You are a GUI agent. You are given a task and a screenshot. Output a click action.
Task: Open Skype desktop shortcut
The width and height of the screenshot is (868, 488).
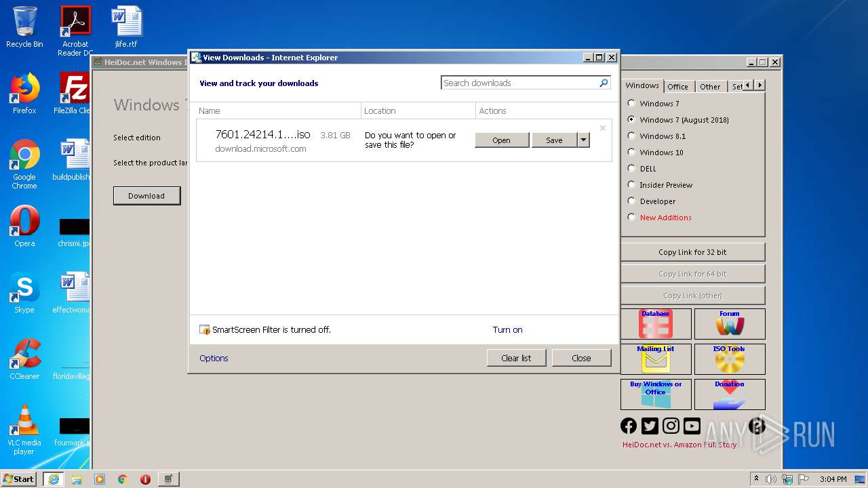click(x=24, y=293)
